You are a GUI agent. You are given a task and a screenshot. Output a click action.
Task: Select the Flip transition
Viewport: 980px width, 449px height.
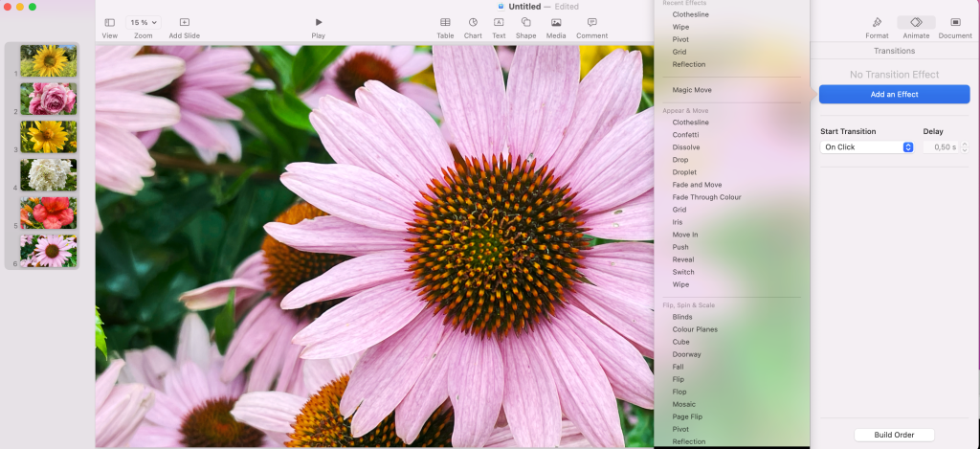click(679, 379)
